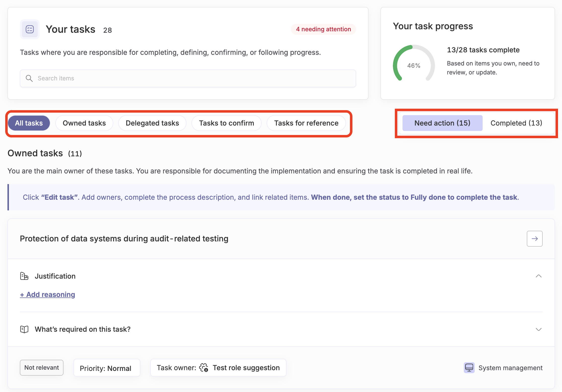The width and height of the screenshot is (562, 392).
Task: Click the open book icon
Action: point(24,329)
